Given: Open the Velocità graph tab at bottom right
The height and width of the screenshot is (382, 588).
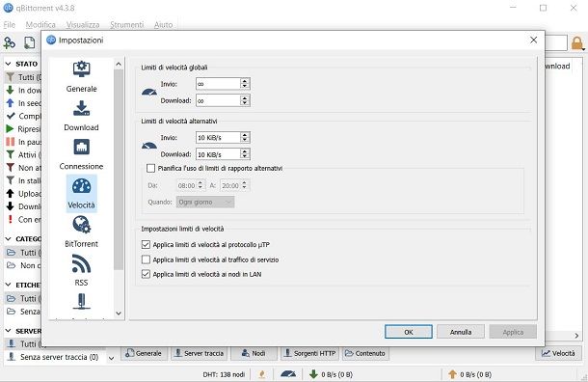Looking at the screenshot, I should (558, 353).
